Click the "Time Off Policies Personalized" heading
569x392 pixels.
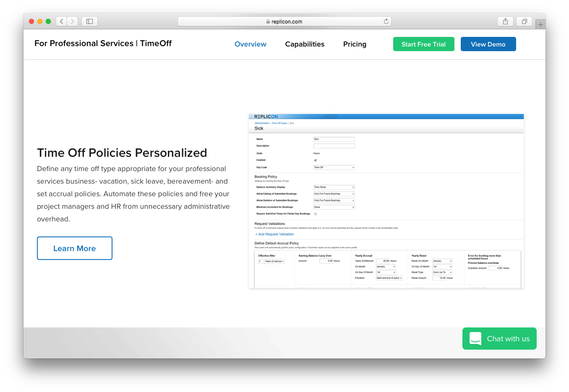[122, 153]
